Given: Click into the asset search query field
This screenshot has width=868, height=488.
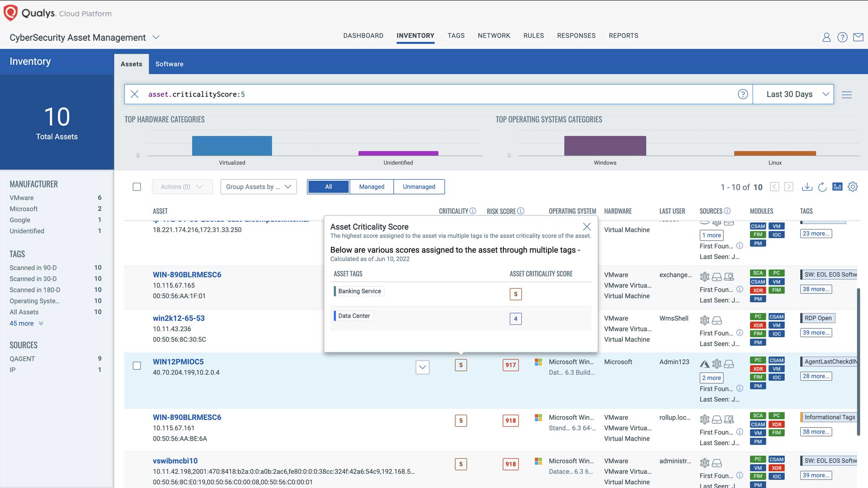Looking at the screenshot, I should tap(438, 94).
